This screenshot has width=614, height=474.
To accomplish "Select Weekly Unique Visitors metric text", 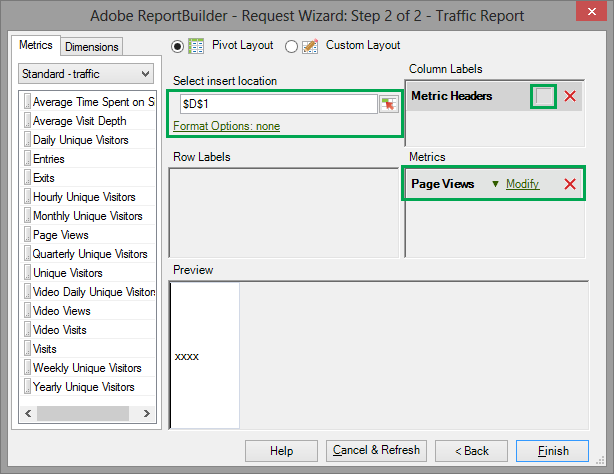I will click(87, 368).
